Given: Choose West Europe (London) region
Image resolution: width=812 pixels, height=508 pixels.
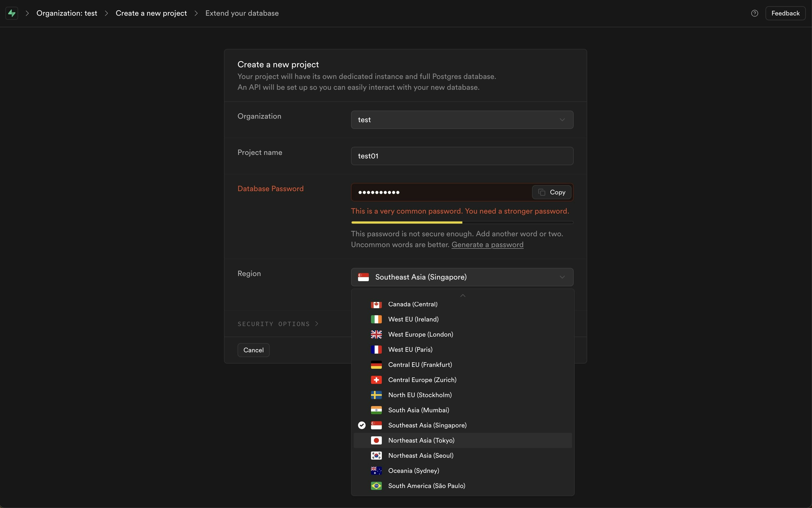Looking at the screenshot, I should coord(420,334).
